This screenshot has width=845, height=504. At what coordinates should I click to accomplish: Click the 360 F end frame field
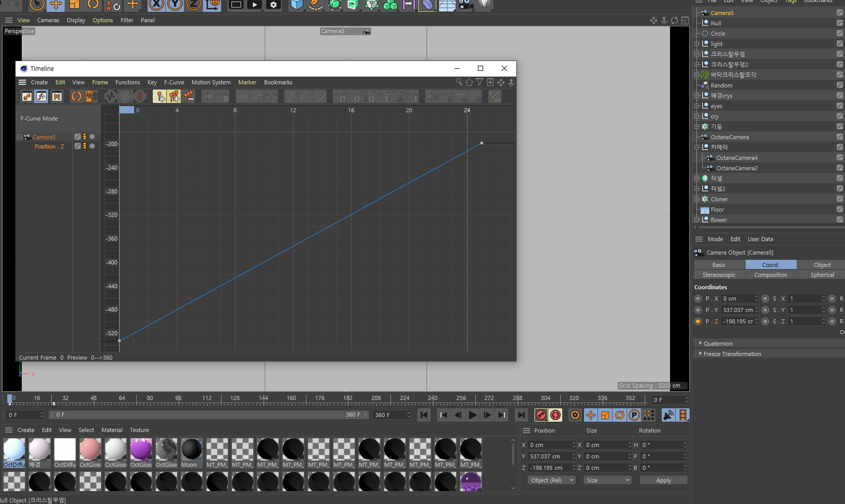point(393,415)
